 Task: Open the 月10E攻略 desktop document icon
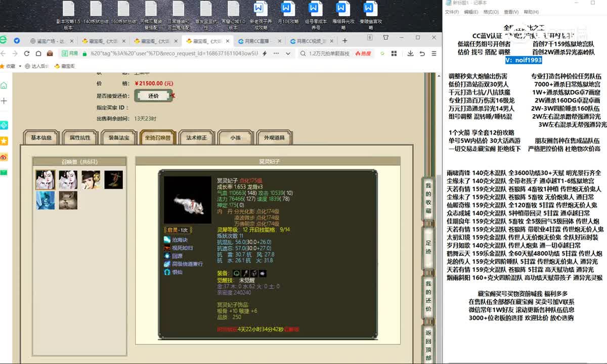[286, 15]
